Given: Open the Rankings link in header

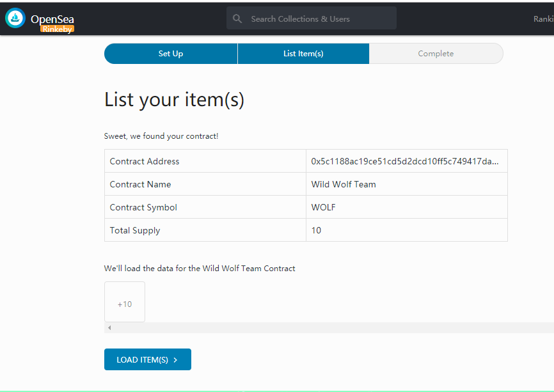Looking at the screenshot, I should click(543, 19).
